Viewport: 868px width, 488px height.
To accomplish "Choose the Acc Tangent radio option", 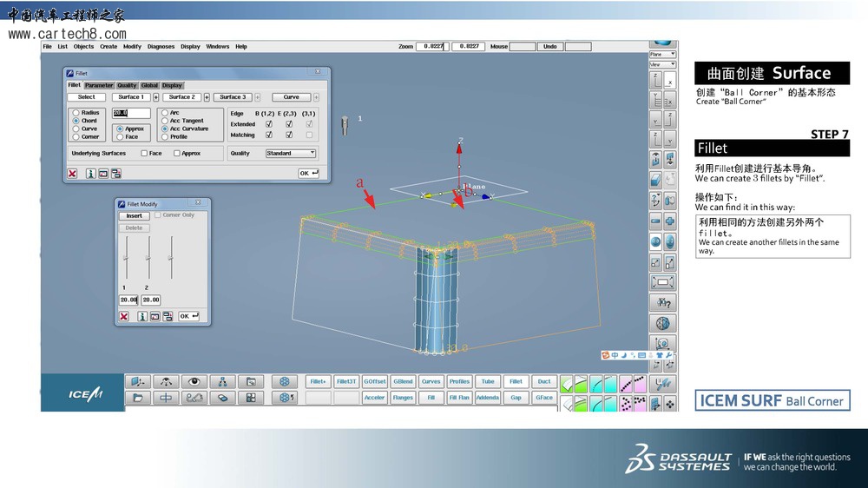I will coord(164,121).
